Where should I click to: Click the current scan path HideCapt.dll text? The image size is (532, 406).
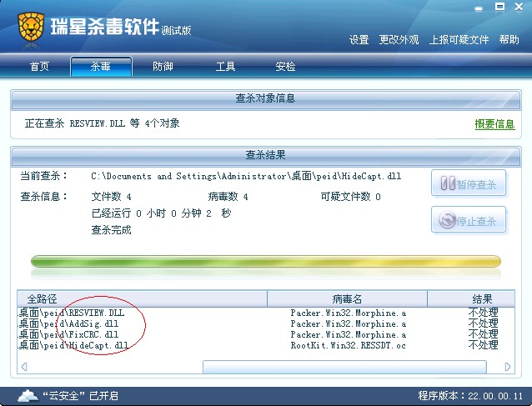(x=246, y=176)
